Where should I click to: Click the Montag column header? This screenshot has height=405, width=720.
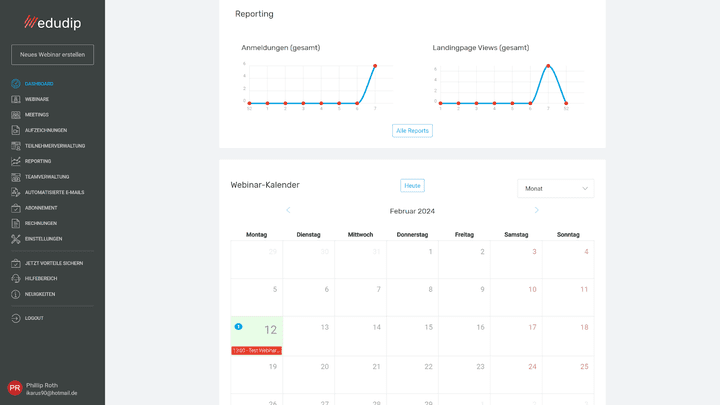click(x=256, y=235)
